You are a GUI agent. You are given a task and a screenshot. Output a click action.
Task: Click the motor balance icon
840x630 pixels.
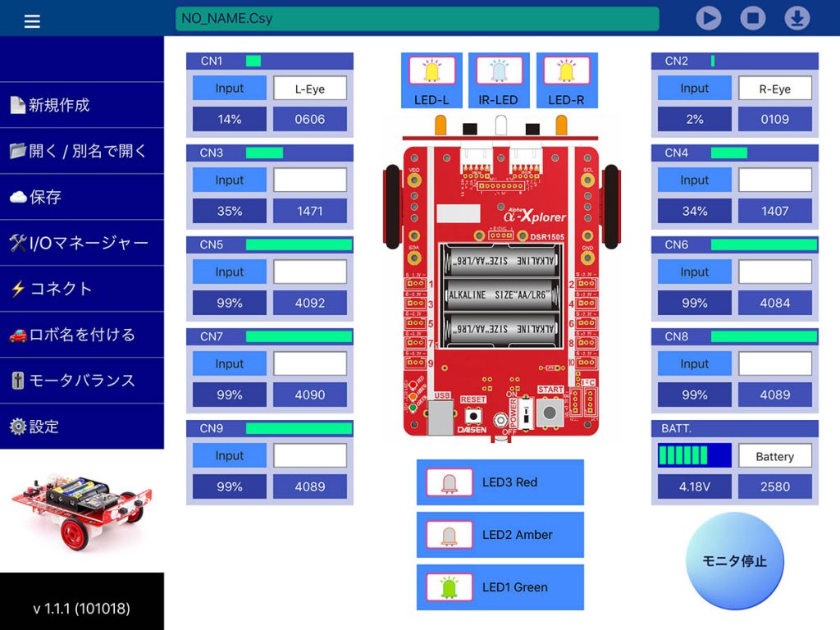[18, 381]
